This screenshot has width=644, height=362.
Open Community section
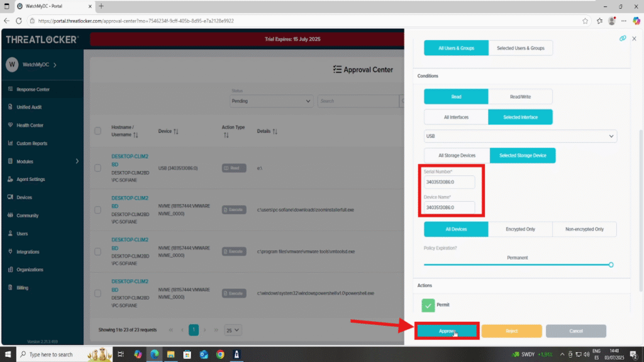27,216
